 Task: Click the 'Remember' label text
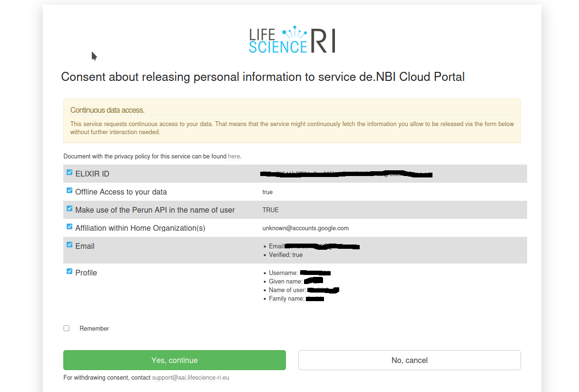94,328
